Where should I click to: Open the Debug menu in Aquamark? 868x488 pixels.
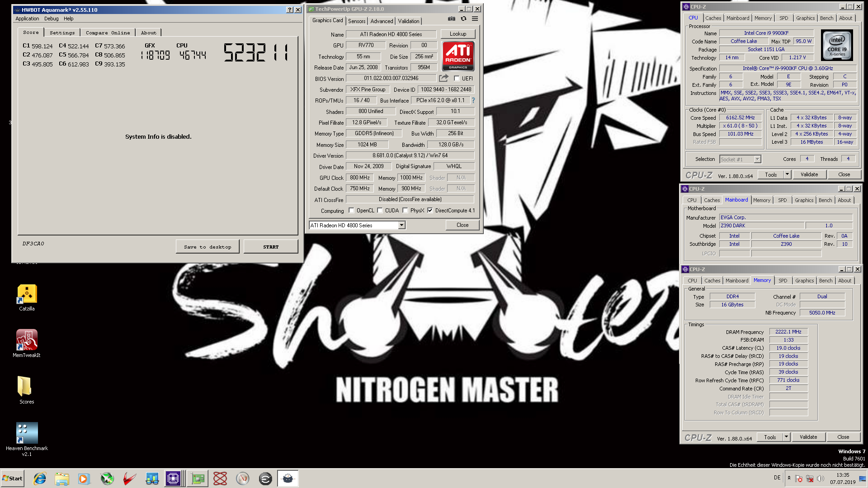pos(51,19)
